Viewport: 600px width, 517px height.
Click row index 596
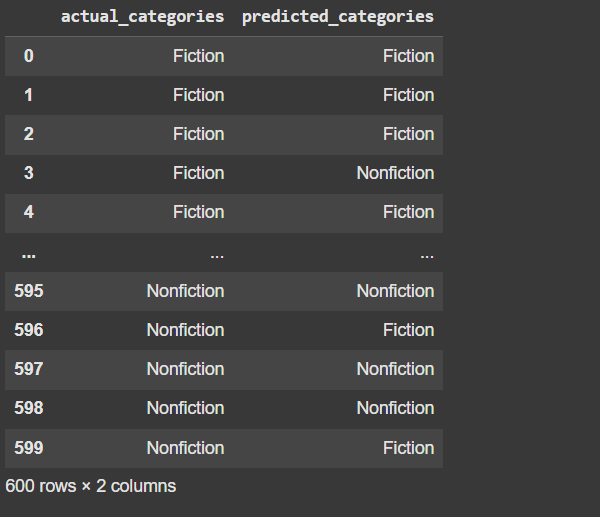(29, 330)
